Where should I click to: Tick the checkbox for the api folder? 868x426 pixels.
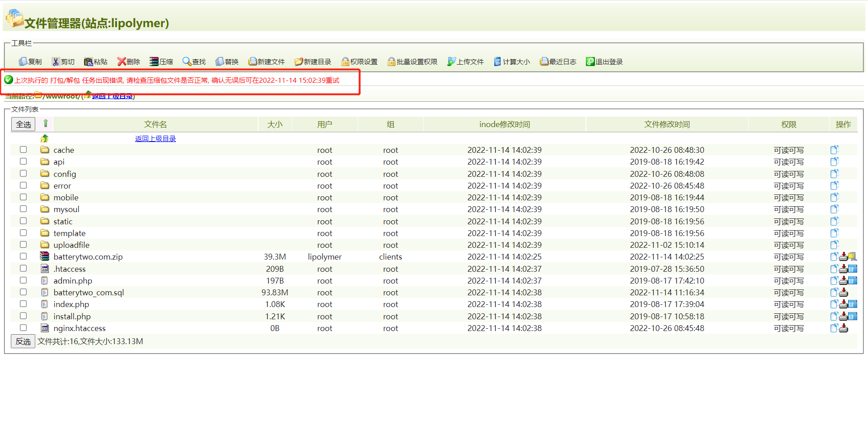(x=23, y=161)
